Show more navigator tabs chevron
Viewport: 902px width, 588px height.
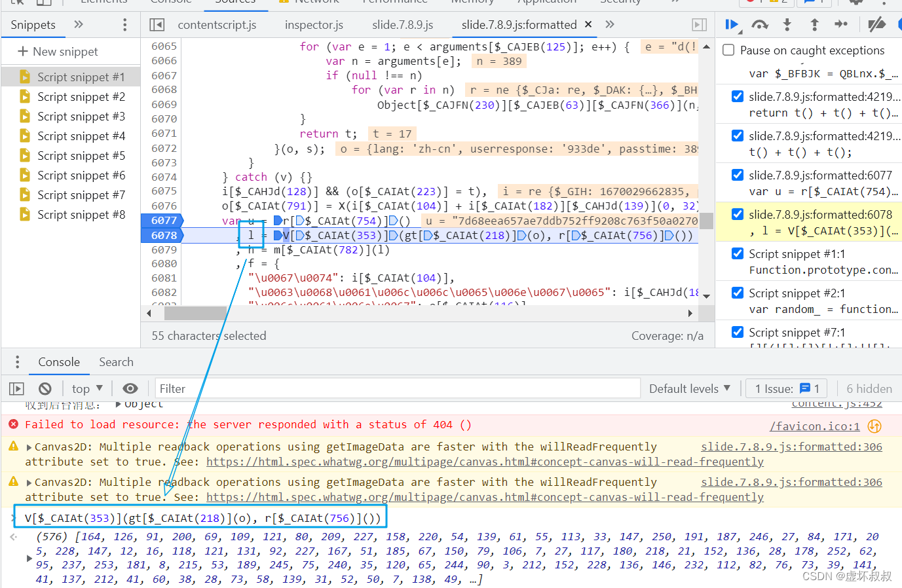point(79,25)
